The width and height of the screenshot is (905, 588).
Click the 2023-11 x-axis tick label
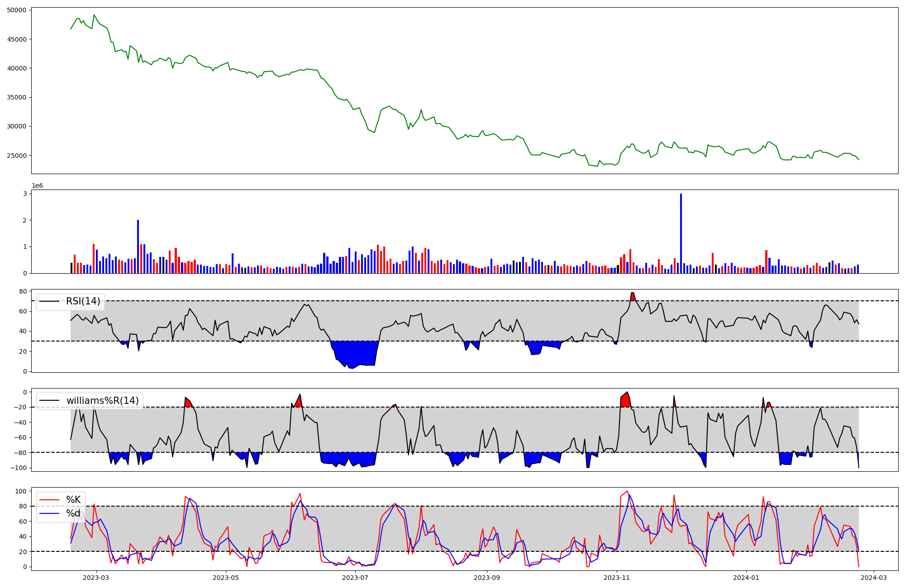pos(617,578)
